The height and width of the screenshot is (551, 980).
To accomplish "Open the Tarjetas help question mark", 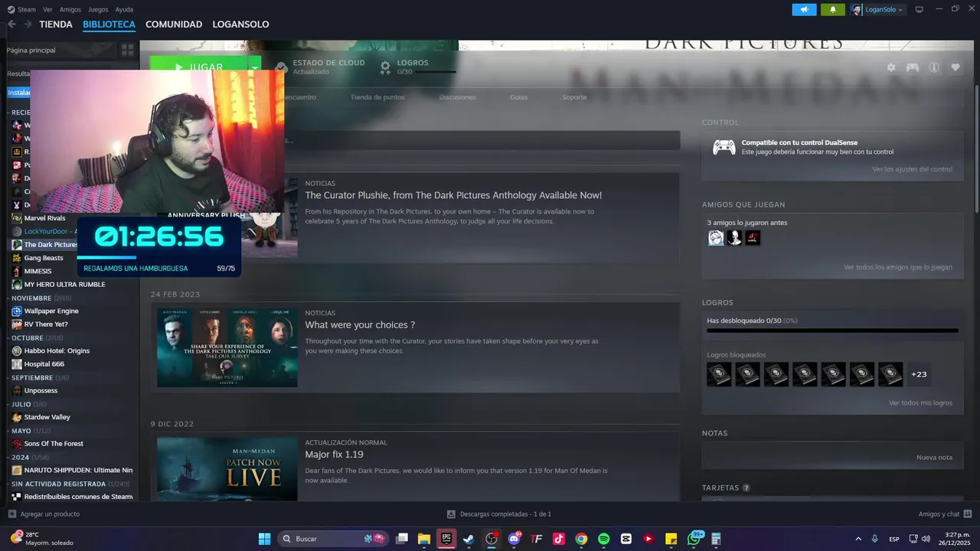I will [746, 487].
